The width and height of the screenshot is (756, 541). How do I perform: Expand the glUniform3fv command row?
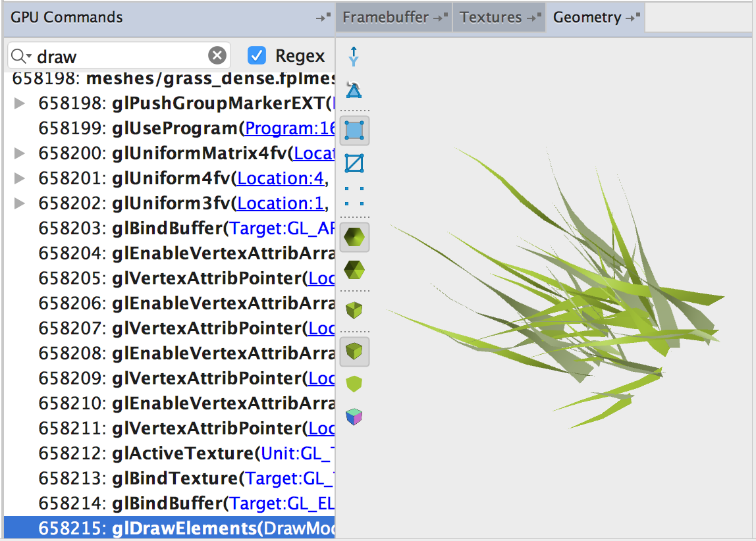click(x=20, y=203)
